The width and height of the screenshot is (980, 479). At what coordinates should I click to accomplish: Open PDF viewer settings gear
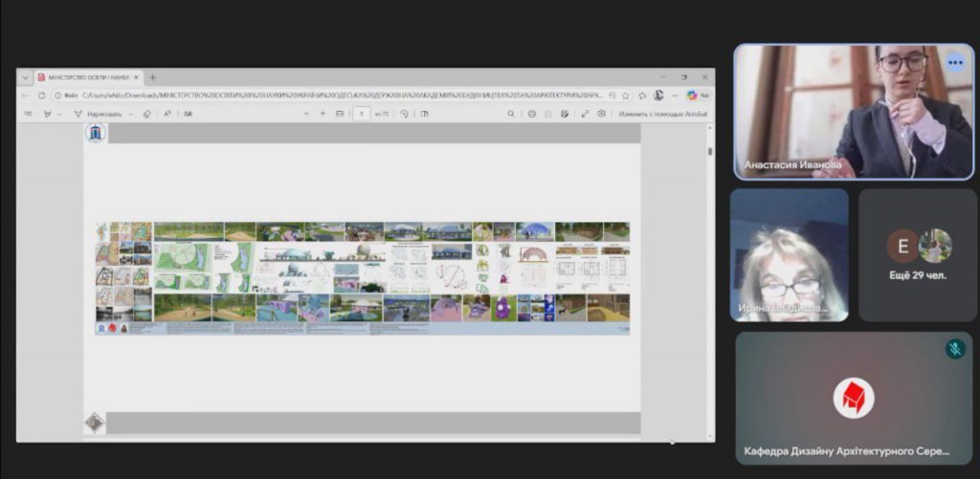tap(601, 113)
